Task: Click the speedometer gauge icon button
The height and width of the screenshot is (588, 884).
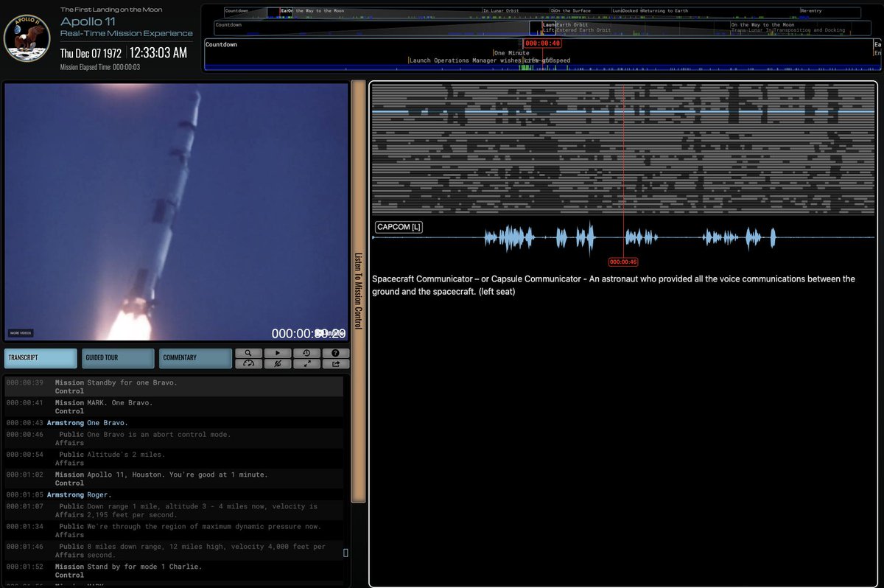Action: click(x=248, y=363)
